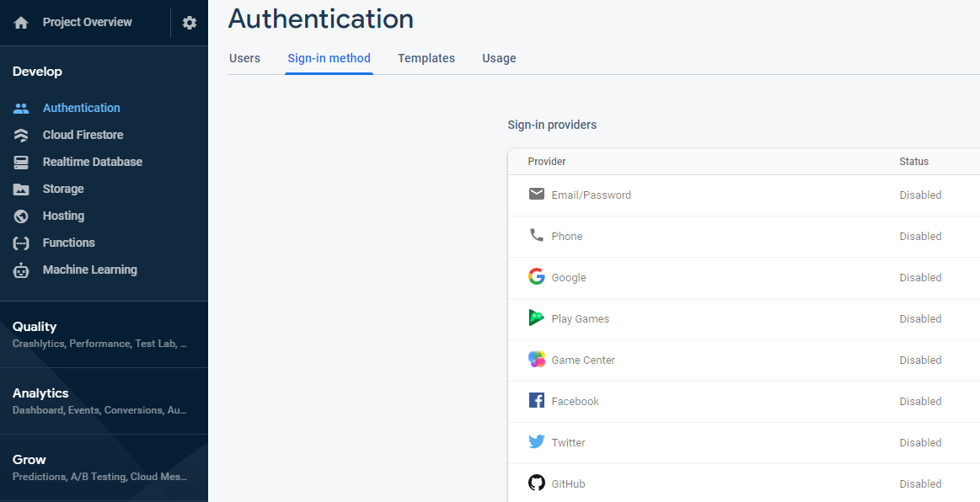Click the GitHub octocat icon
Viewport: 980px width, 502px height.
(x=536, y=483)
